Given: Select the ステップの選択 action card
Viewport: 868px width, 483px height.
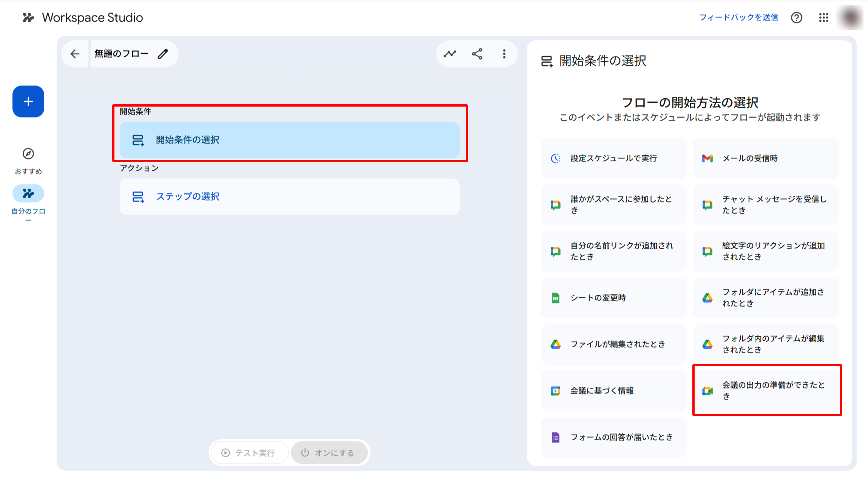Looking at the screenshot, I should (290, 197).
